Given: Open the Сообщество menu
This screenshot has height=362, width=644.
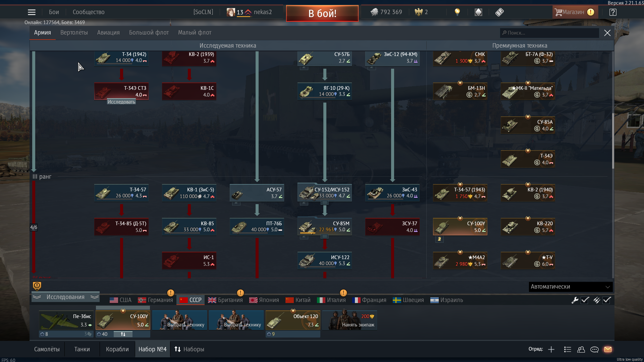Looking at the screenshot, I should pyautogui.click(x=89, y=12).
